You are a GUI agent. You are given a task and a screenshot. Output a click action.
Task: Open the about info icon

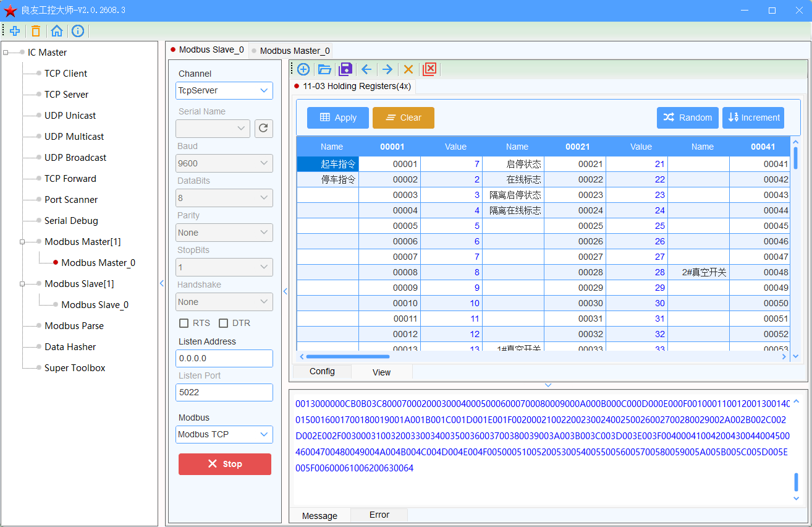click(x=78, y=31)
